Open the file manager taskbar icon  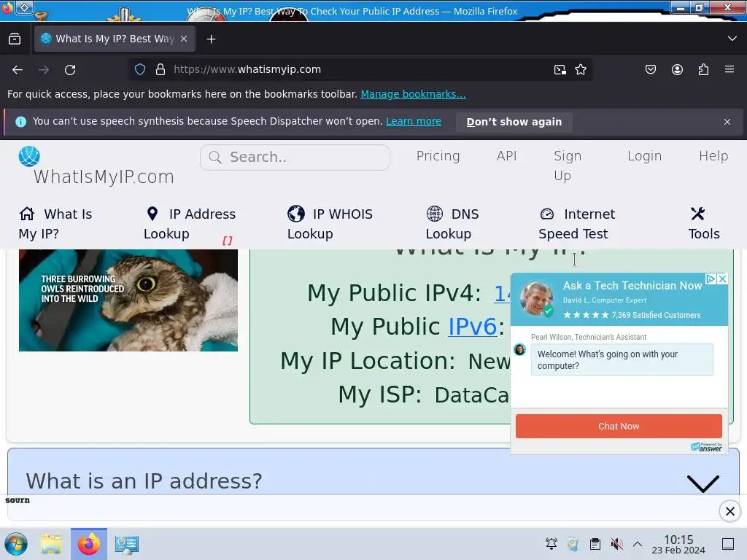pos(51,544)
